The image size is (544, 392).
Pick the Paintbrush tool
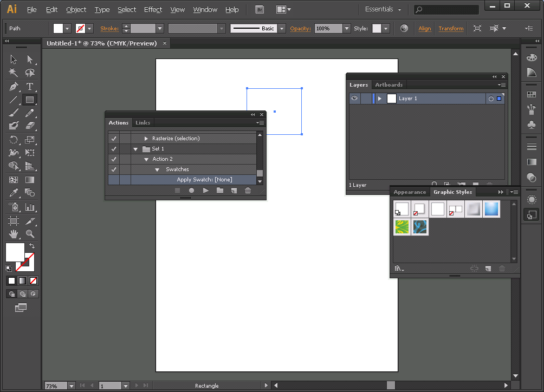pos(14,113)
